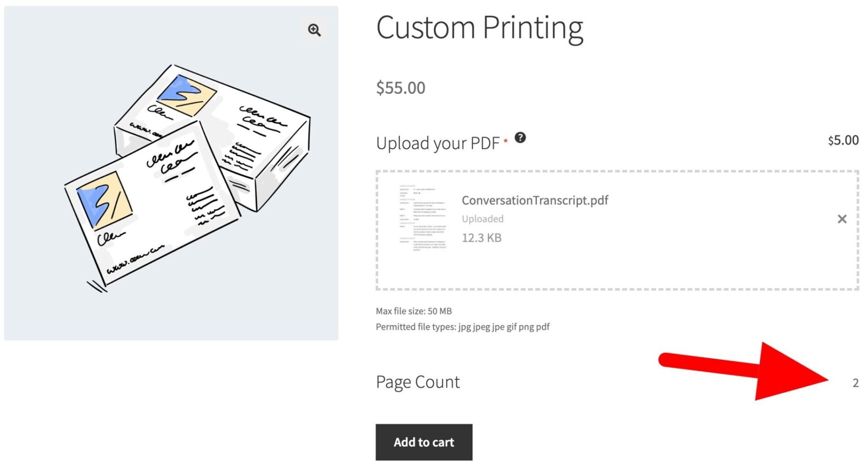Click the permitted file types text

[462, 326]
